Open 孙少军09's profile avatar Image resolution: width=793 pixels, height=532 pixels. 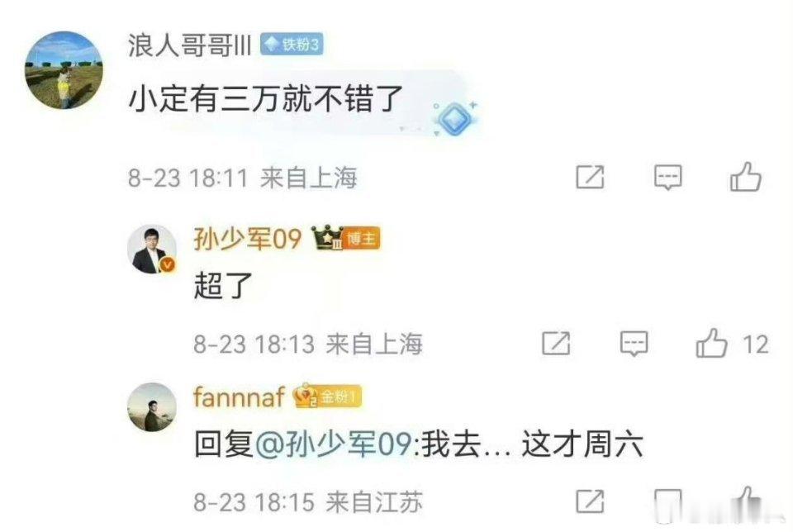click(152, 249)
